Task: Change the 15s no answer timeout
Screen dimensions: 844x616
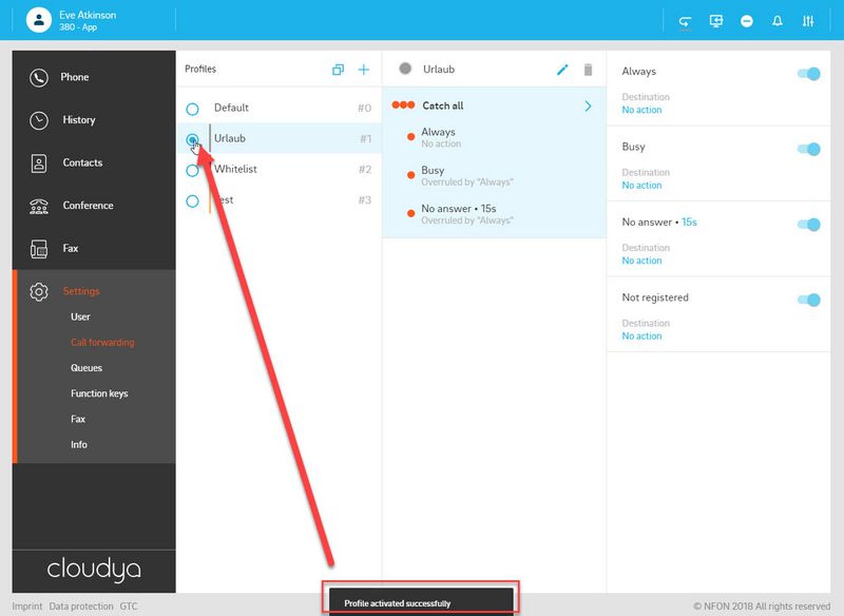Action: (689, 222)
